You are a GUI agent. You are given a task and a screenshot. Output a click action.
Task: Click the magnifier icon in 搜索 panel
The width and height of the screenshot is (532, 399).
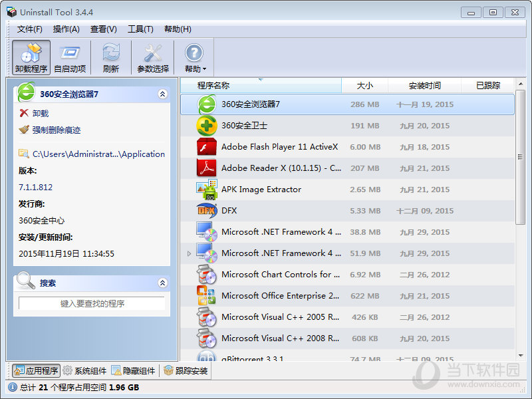click(x=26, y=281)
